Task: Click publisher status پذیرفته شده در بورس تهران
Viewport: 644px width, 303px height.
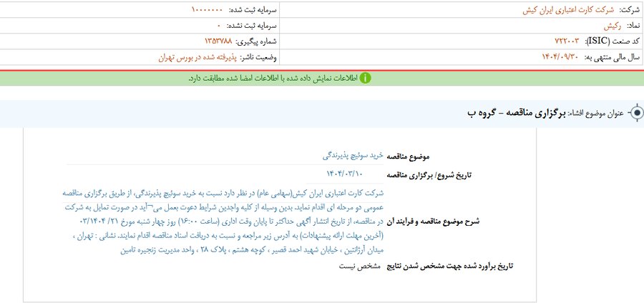Action: pyautogui.click(x=197, y=57)
